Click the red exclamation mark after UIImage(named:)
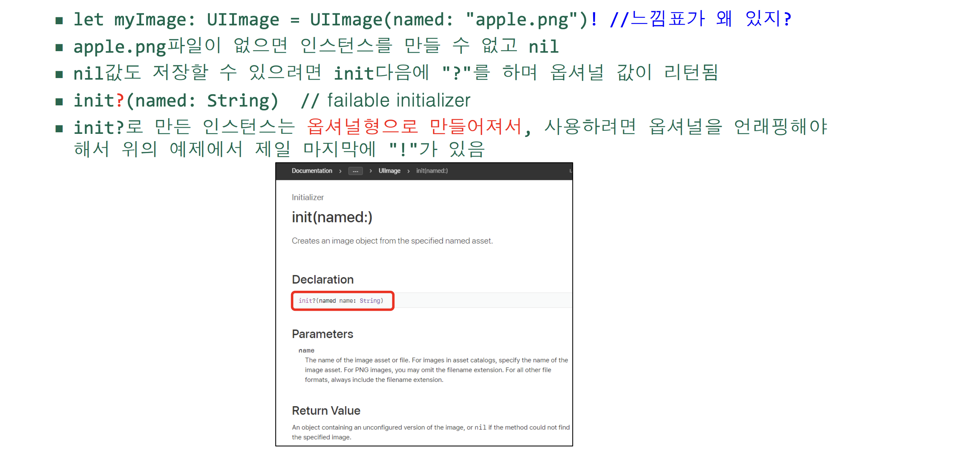 [x=594, y=19]
